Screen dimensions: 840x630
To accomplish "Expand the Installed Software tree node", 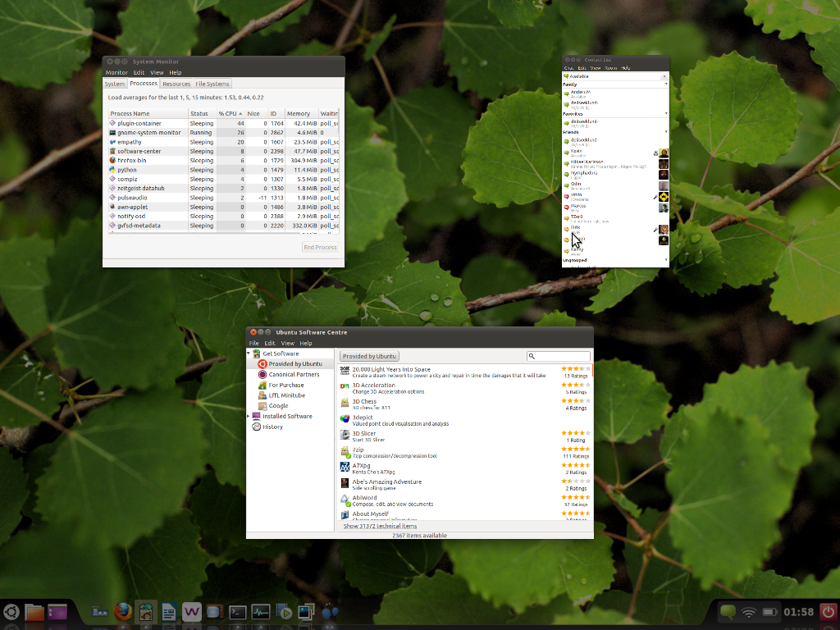I will click(x=249, y=416).
